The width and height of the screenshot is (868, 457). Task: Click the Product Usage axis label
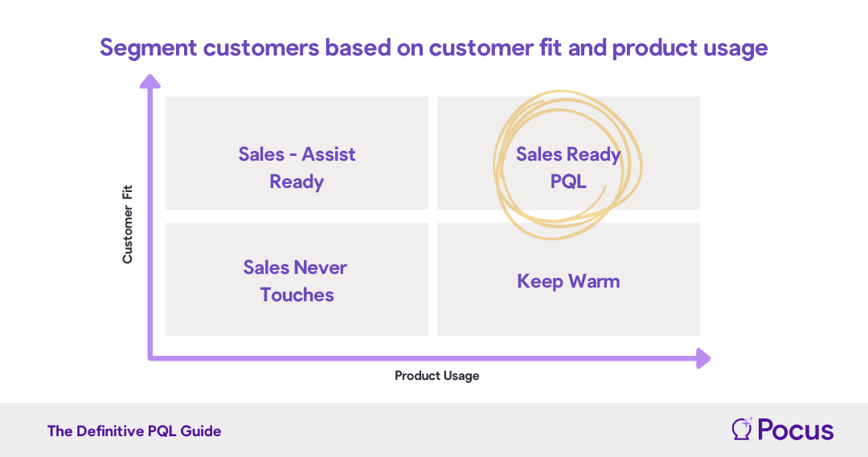click(x=436, y=376)
